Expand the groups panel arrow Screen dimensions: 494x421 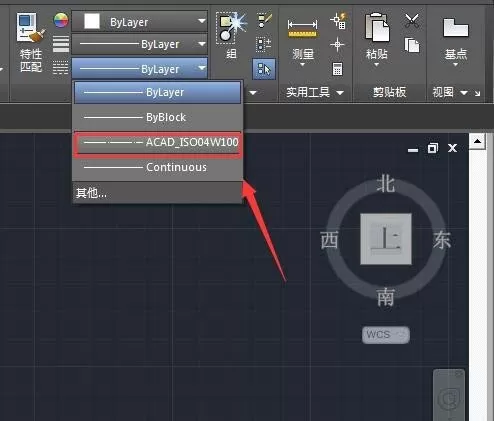click(x=253, y=93)
